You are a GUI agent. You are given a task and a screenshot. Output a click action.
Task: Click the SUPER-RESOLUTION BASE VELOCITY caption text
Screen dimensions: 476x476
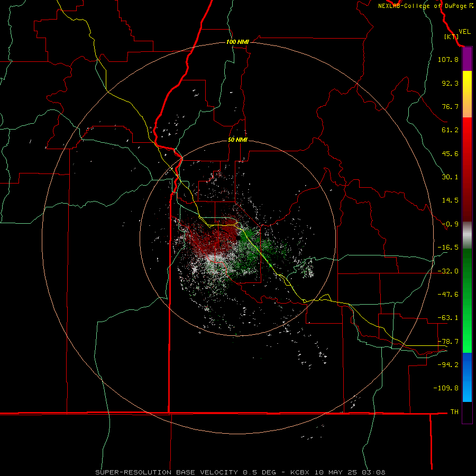[168, 472]
